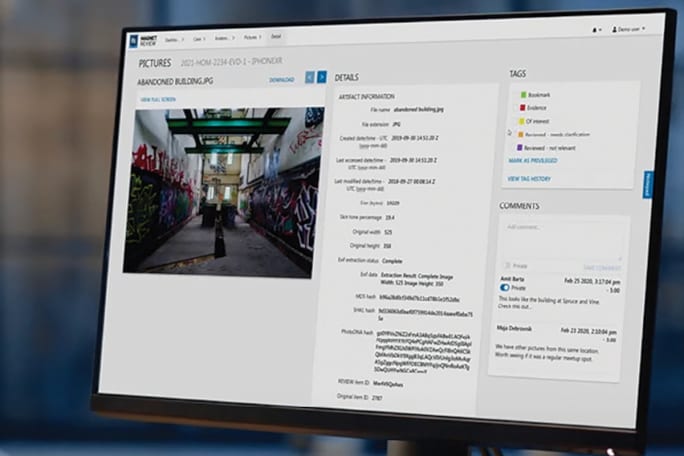684x456 pixels.
Task: Expand the blue side panel tab
Action: pos(647,183)
